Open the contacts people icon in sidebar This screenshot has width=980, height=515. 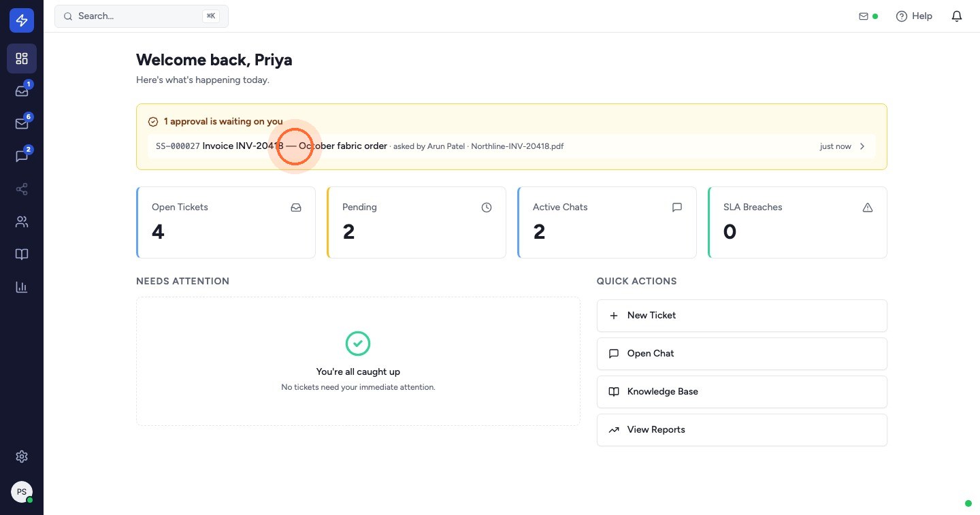[22, 222]
